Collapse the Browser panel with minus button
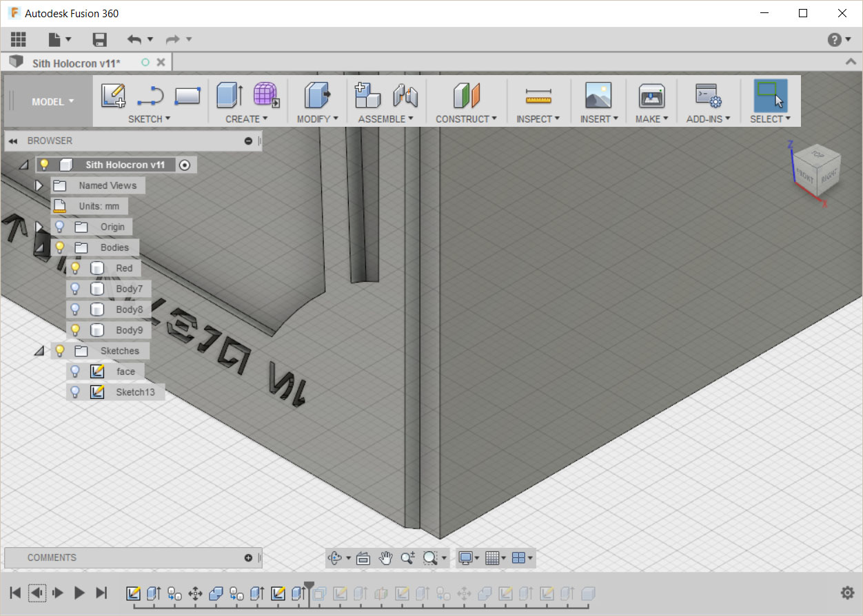The width and height of the screenshot is (863, 616). (x=248, y=141)
